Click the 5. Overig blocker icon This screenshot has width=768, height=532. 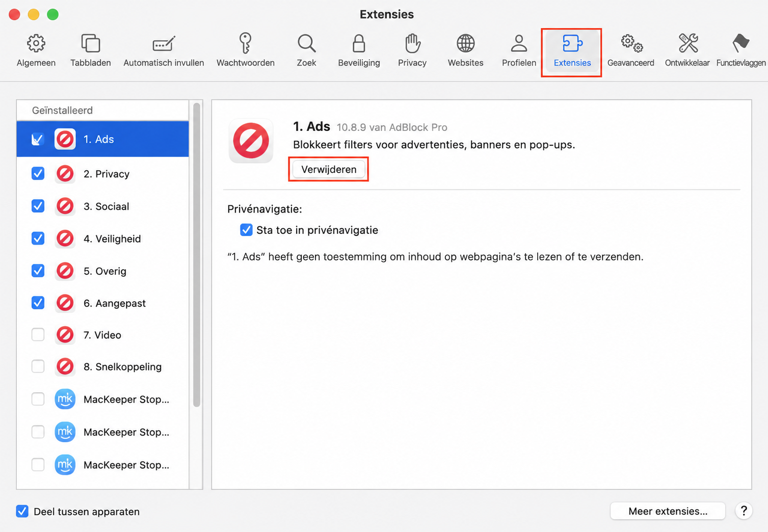pos(65,271)
